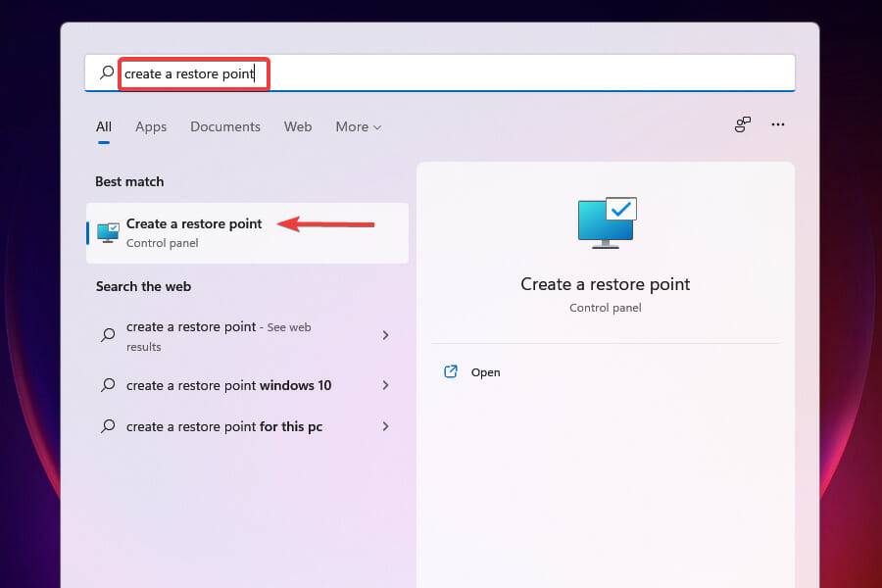Click the Control Panel monitor icon beside best match
The image size is (882, 588).
tap(105, 232)
